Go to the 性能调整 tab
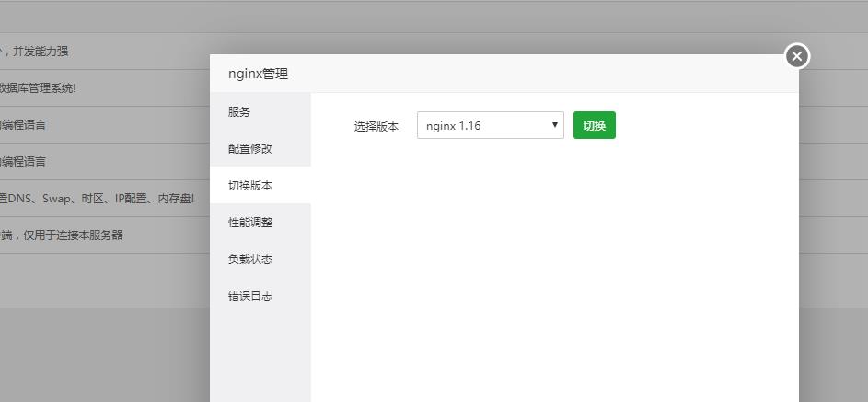The image size is (868, 402). [260, 223]
